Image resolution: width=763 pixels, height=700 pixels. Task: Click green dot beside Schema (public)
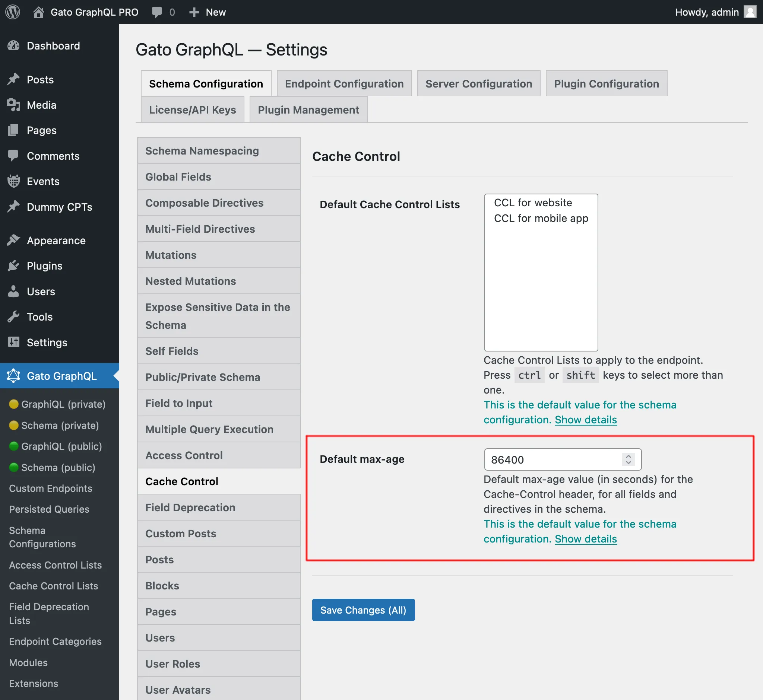coord(14,467)
